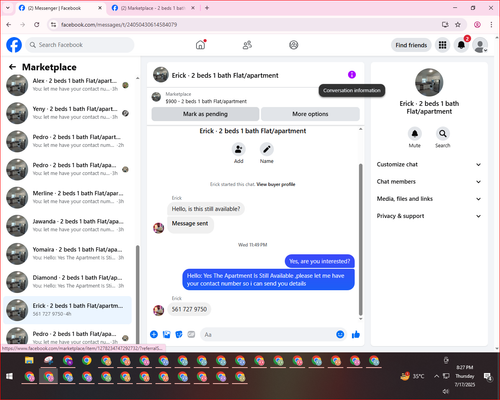Reload the browser page
The image size is (500, 400).
coord(37,25)
